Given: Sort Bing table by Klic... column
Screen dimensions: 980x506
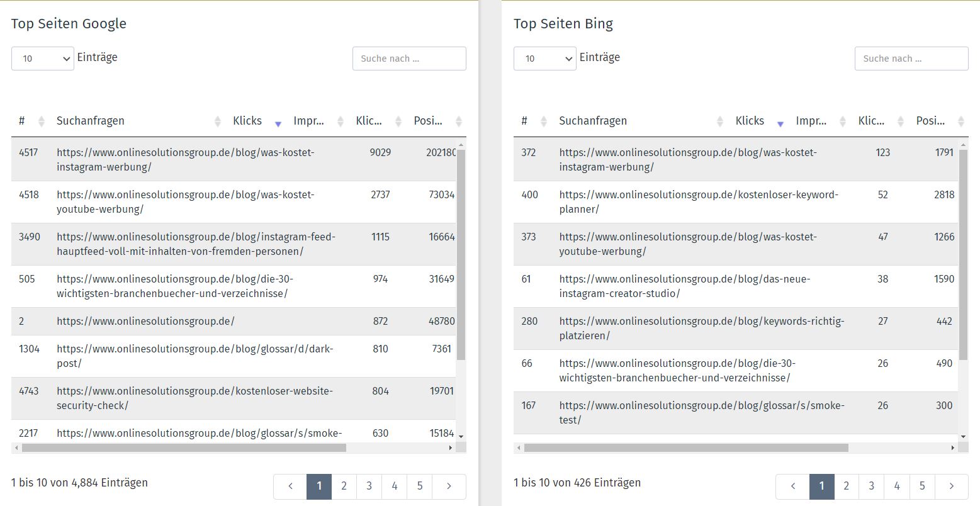Looking at the screenshot, I should tap(879, 121).
